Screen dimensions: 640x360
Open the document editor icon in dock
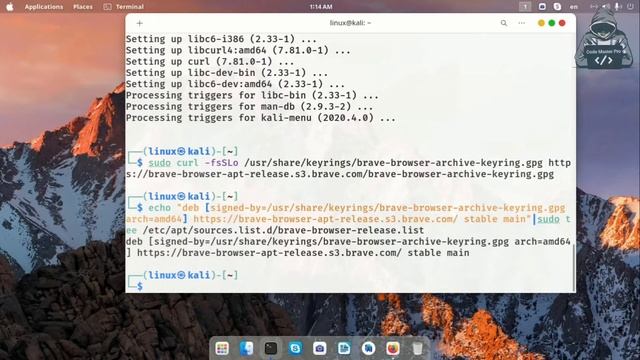click(x=344, y=348)
